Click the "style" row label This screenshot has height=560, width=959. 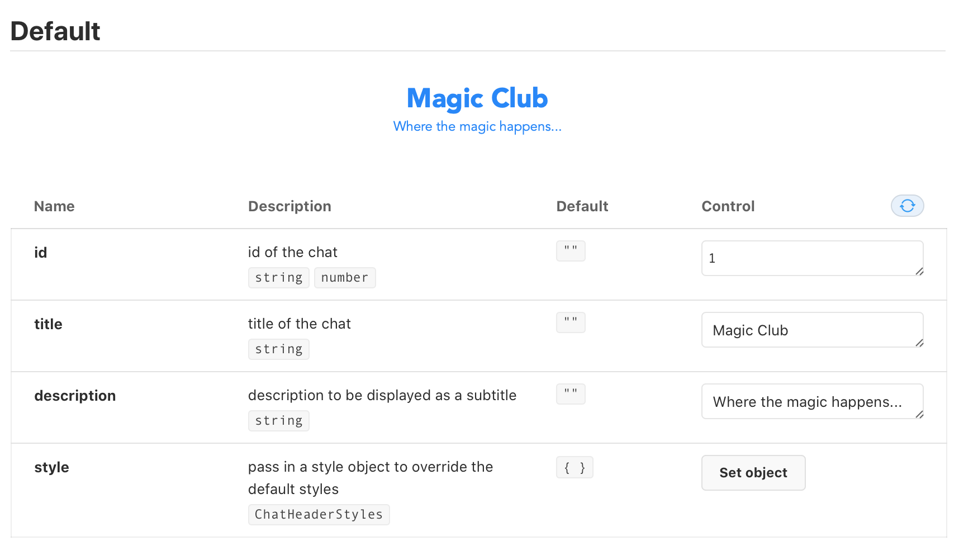click(51, 467)
